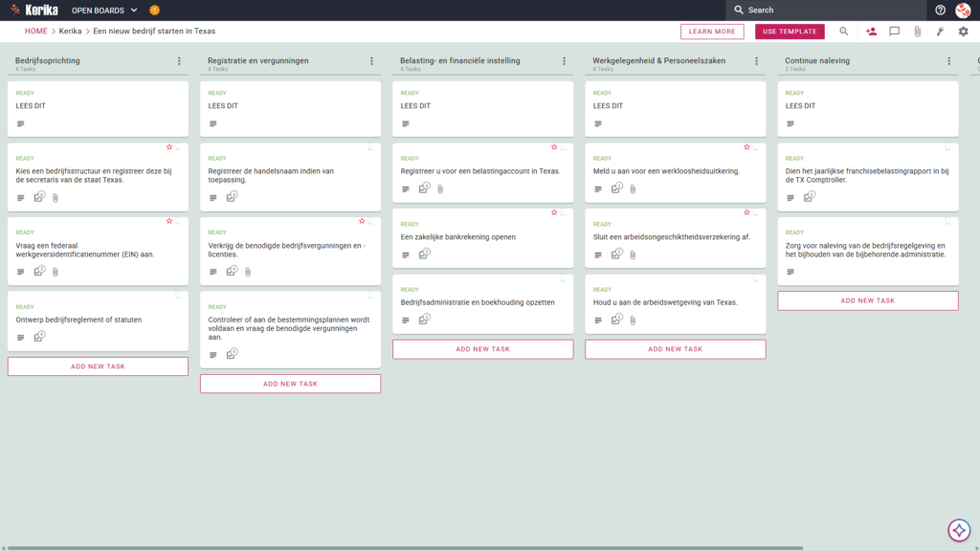The width and height of the screenshot is (980, 551).
Task: Open the AI assistant sparkle button
Action: click(x=959, y=530)
